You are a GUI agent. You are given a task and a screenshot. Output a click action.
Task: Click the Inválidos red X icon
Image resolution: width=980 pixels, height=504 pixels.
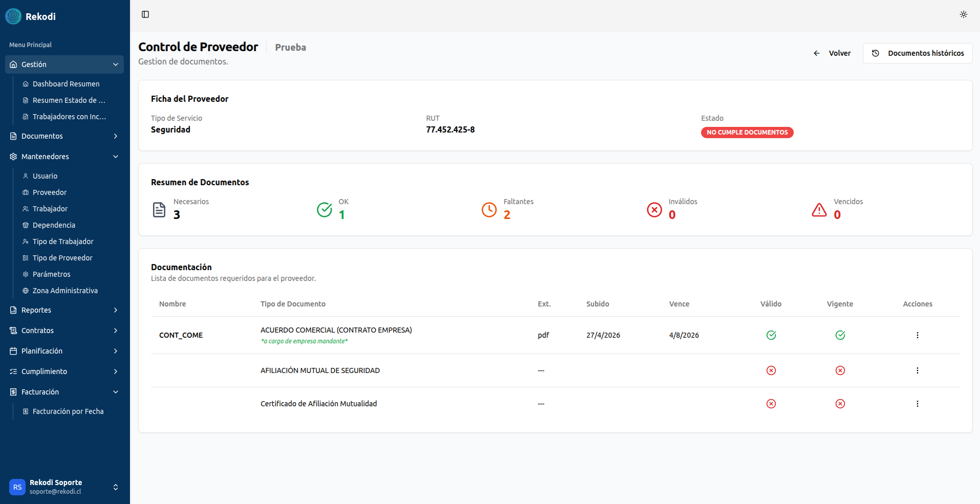655,210
